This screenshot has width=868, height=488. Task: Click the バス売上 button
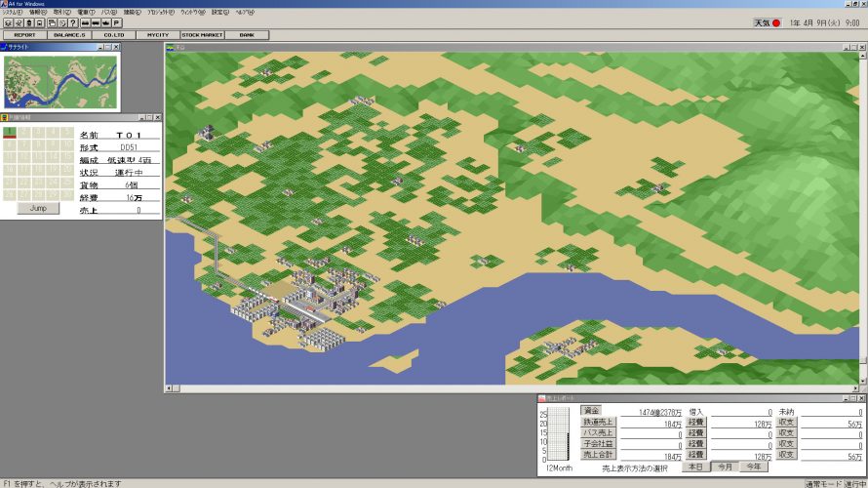(x=598, y=432)
